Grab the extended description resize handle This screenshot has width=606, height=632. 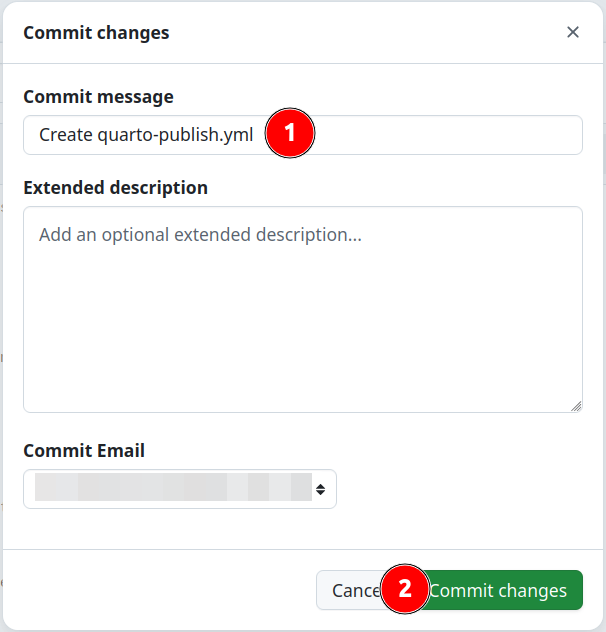(576, 405)
